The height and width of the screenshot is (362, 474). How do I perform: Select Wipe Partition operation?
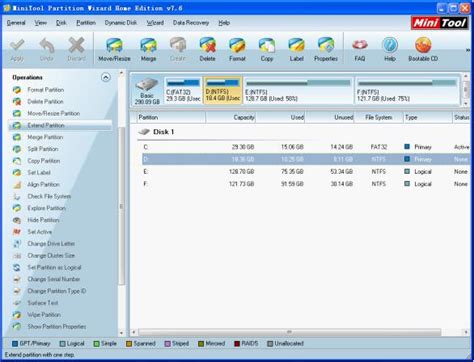pyautogui.click(x=44, y=315)
